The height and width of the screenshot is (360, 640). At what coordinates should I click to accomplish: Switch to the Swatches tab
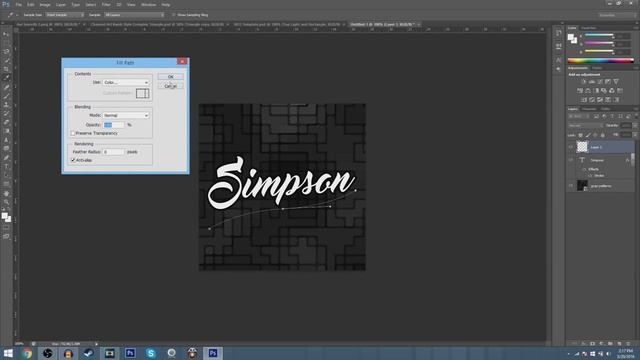pyautogui.click(x=588, y=28)
